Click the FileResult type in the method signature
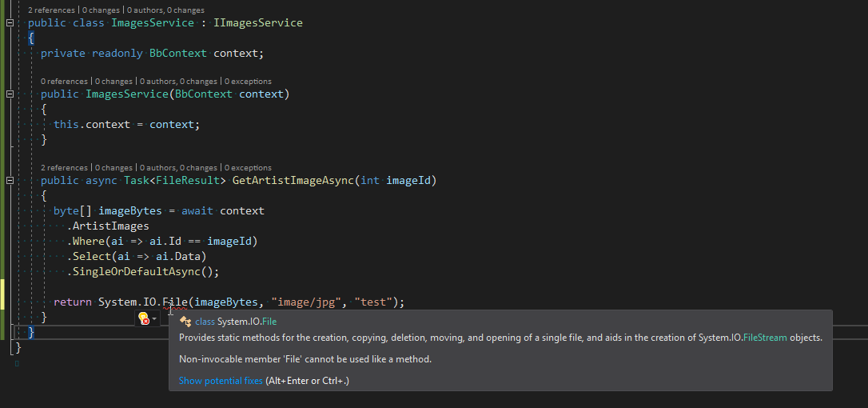The image size is (868, 408). point(188,181)
